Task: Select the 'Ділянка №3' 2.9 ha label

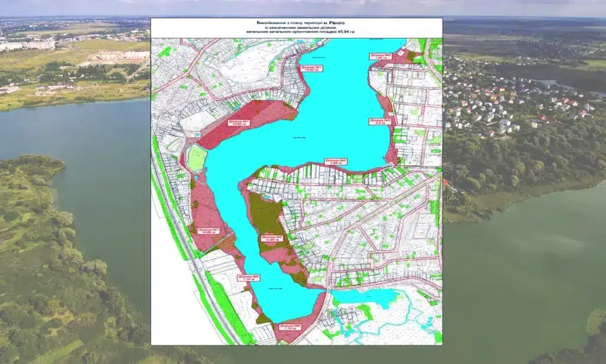Action: pos(380,122)
